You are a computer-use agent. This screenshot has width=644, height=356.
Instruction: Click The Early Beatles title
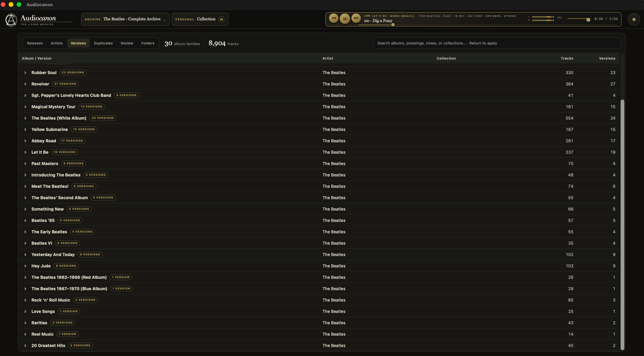coord(49,232)
